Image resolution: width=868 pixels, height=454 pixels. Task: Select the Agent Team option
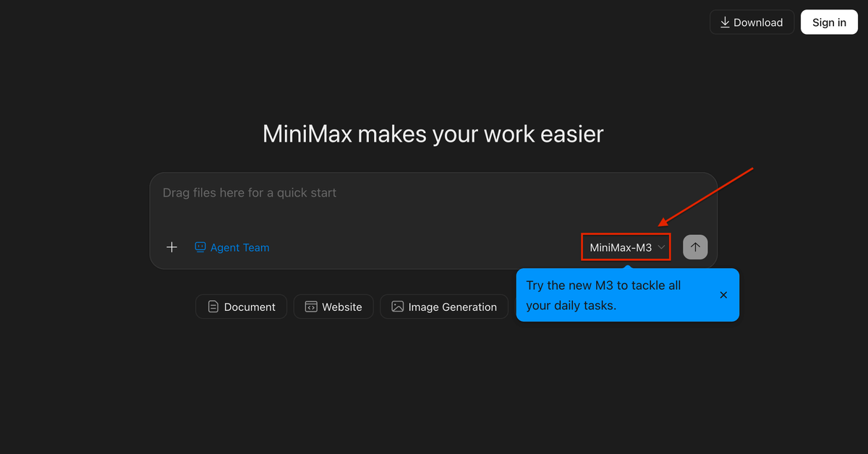click(231, 247)
